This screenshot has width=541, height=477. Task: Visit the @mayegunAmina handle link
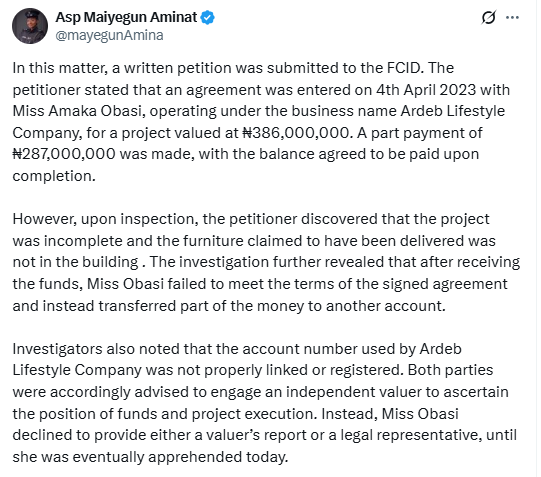[x=109, y=36]
